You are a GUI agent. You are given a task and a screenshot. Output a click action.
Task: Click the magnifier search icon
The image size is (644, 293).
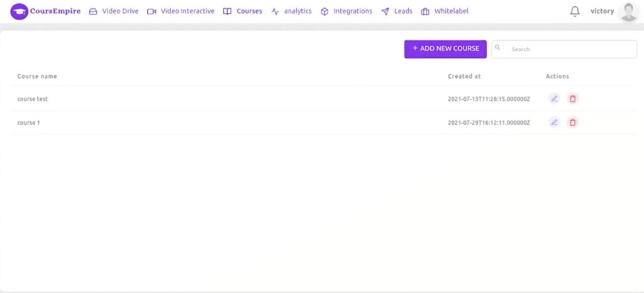[x=497, y=48]
